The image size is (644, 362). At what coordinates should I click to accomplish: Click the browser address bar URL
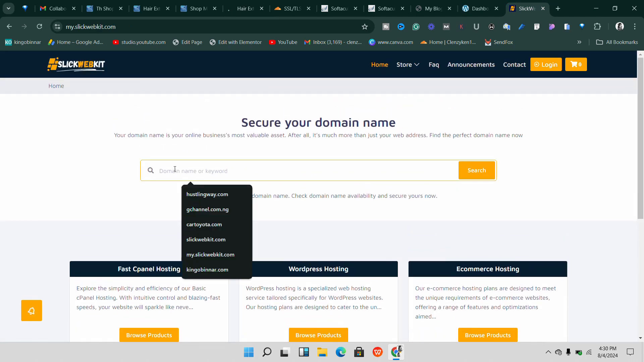pos(91,27)
